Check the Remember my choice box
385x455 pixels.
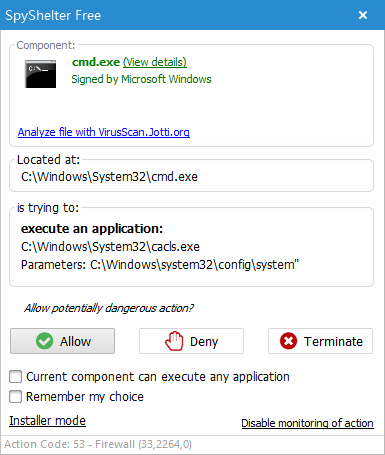(15, 397)
